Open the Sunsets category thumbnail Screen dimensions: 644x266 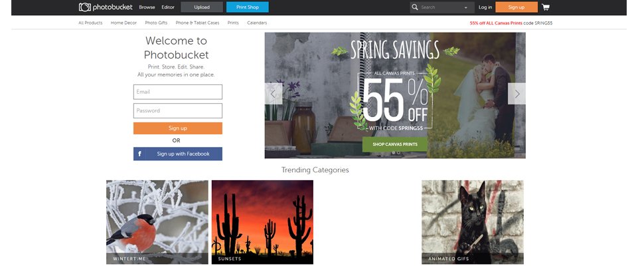coord(262,222)
